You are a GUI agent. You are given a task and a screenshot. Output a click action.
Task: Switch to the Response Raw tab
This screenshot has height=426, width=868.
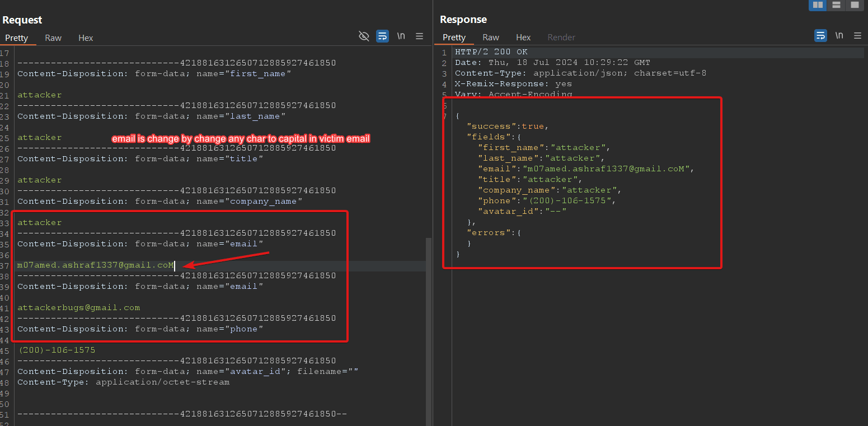coord(491,38)
